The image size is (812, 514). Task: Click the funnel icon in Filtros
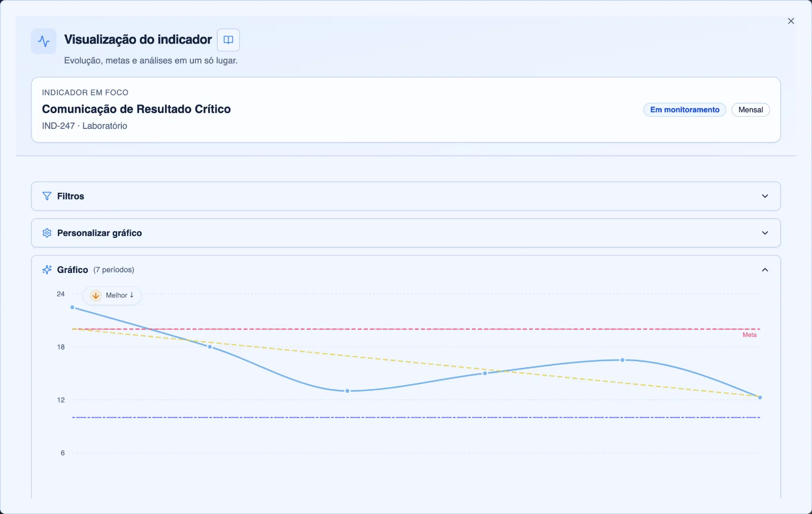[47, 196]
